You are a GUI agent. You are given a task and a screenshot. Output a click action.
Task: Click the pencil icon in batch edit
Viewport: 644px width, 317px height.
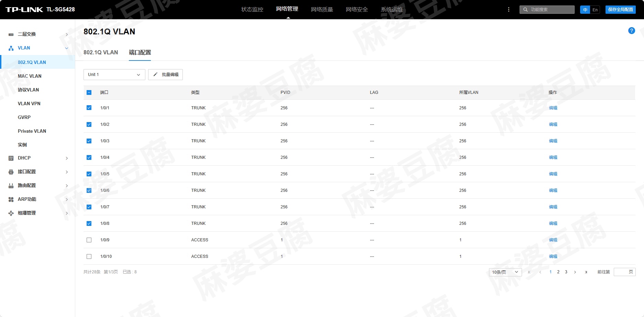(x=155, y=75)
